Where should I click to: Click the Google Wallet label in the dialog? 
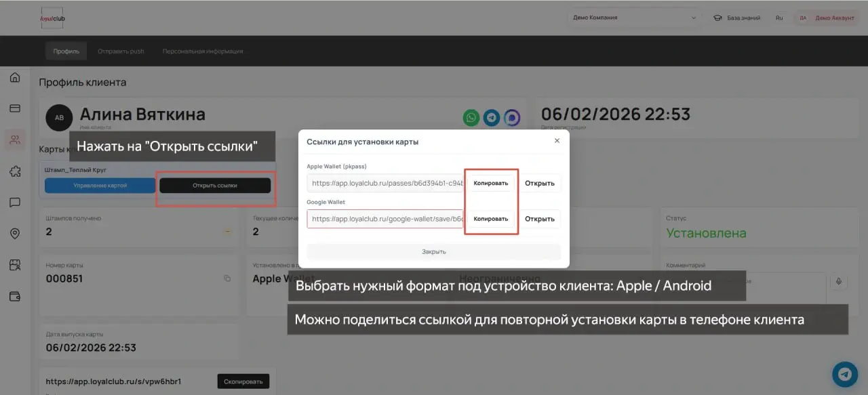[x=326, y=202]
